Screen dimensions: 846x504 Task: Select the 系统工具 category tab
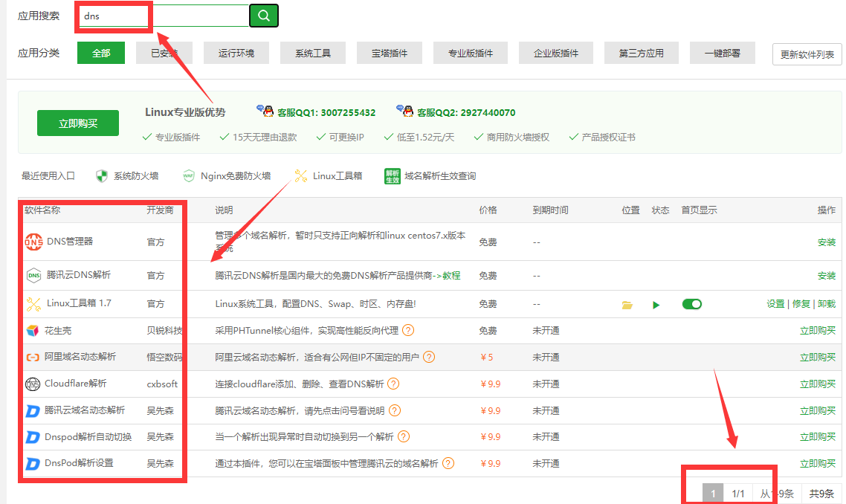pos(313,53)
